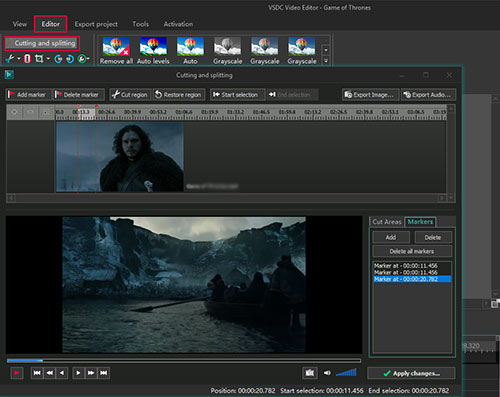The width and height of the screenshot is (500, 397).
Task: Click the rotate 90 counter-clockwise icon
Action: (58, 59)
